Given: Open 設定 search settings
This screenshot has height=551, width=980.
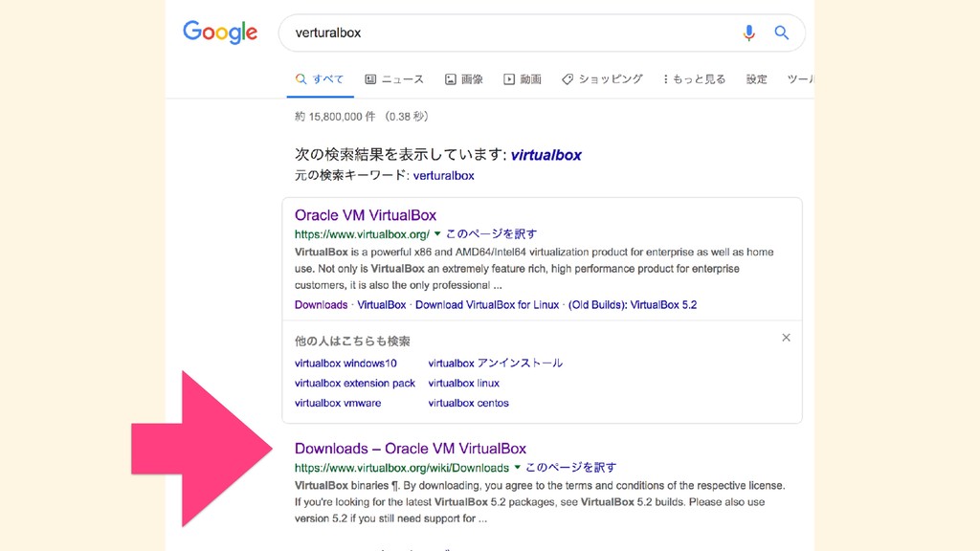Looking at the screenshot, I should pos(756,79).
